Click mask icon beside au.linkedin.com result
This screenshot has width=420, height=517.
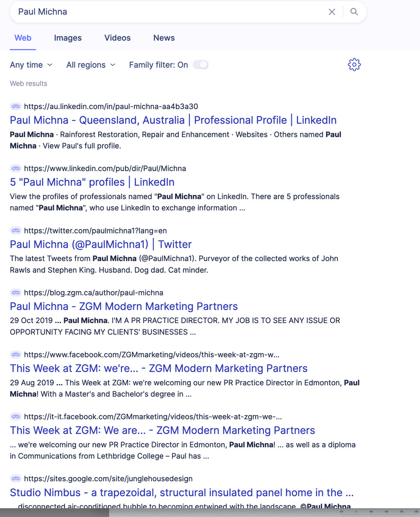click(15, 107)
